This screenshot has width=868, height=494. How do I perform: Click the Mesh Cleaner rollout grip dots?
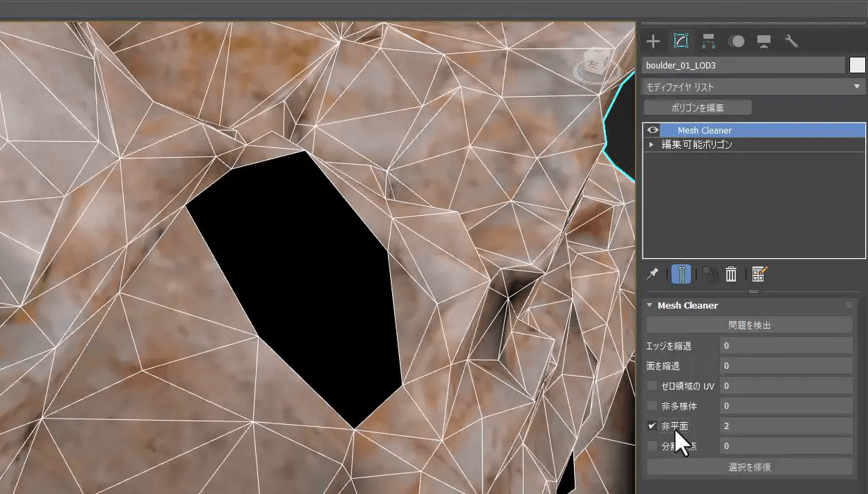849,305
